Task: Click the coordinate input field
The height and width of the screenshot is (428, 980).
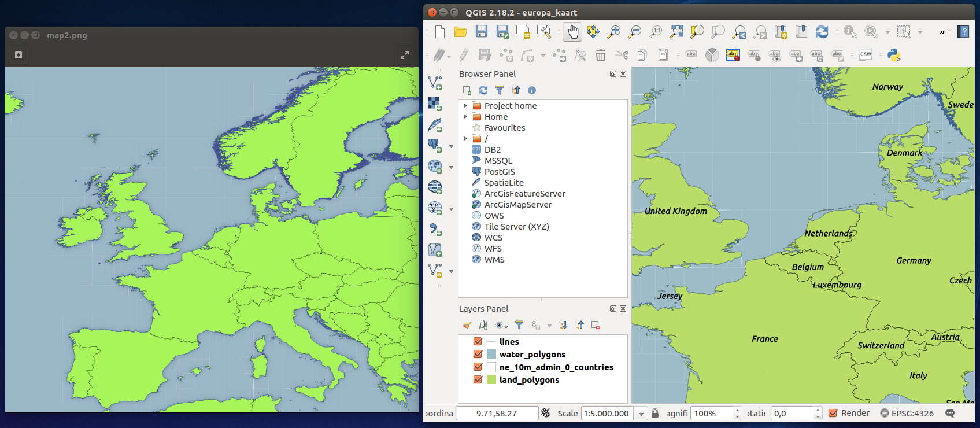Action: click(497, 413)
